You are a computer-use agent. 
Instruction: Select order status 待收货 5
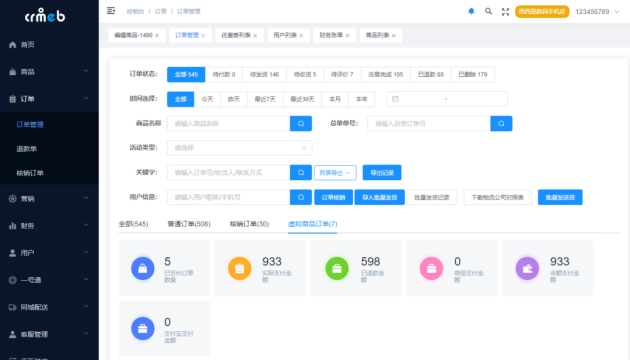click(x=305, y=74)
